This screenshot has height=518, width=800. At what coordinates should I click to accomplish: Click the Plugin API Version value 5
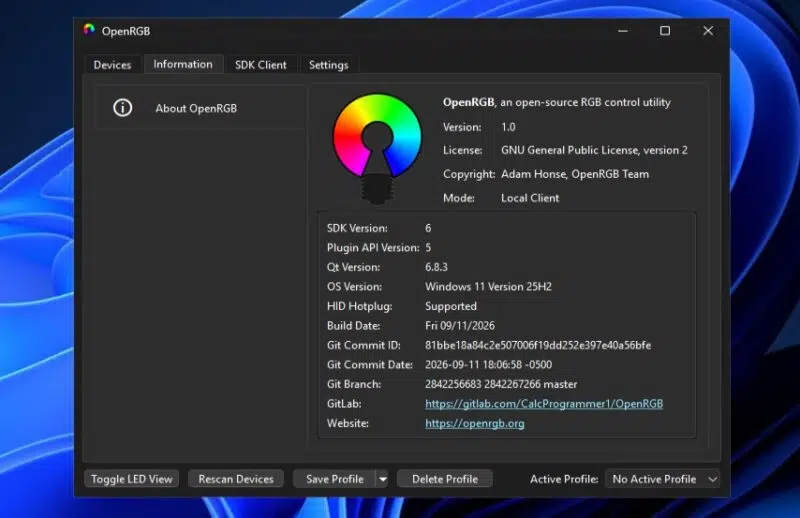click(428, 248)
